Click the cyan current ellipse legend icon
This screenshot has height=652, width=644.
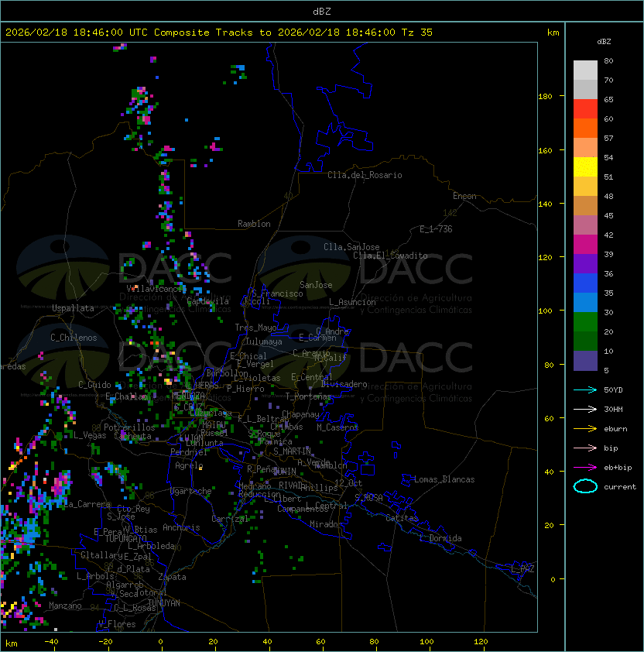click(585, 486)
